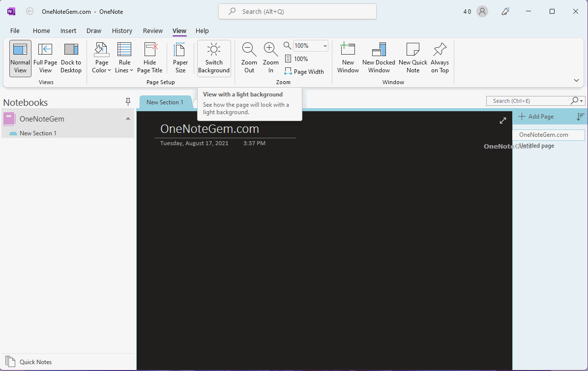Open the Help tab
Image resolution: width=588 pixels, height=371 pixels.
coord(202,31)
